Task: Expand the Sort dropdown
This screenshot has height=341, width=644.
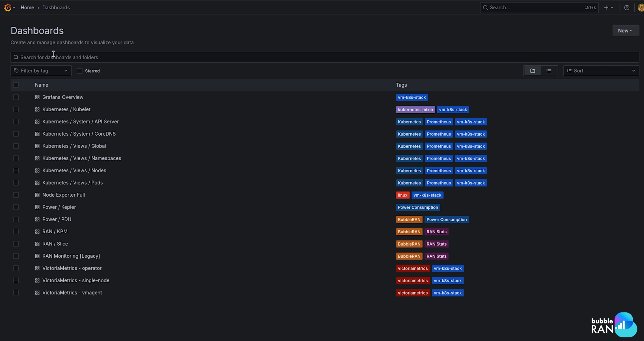Action: coord(601,71)
